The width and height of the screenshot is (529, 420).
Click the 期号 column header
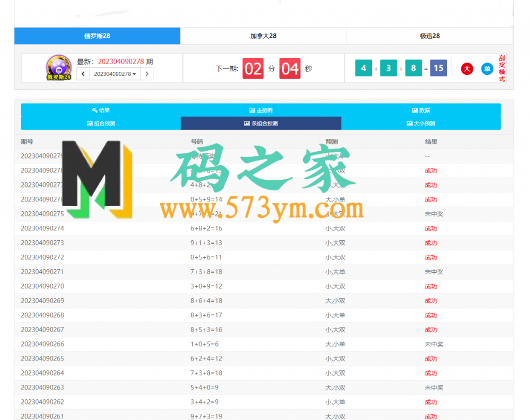[x=27, y=142]
